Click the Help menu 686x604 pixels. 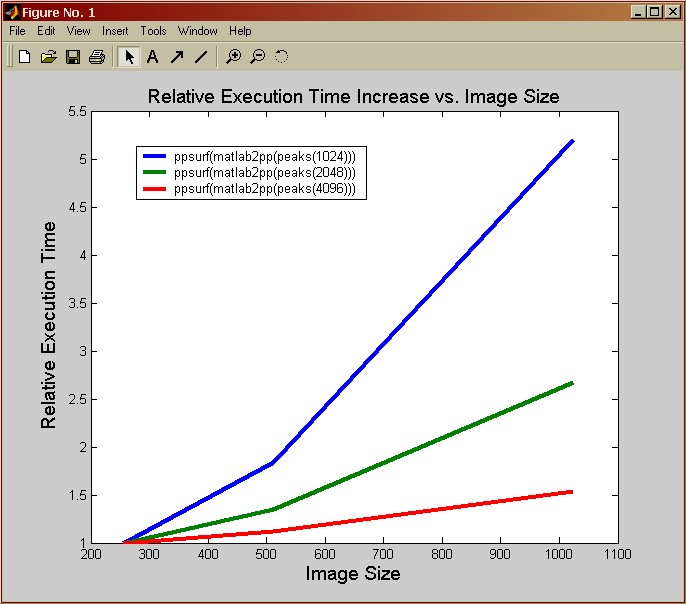click(240, 31)
